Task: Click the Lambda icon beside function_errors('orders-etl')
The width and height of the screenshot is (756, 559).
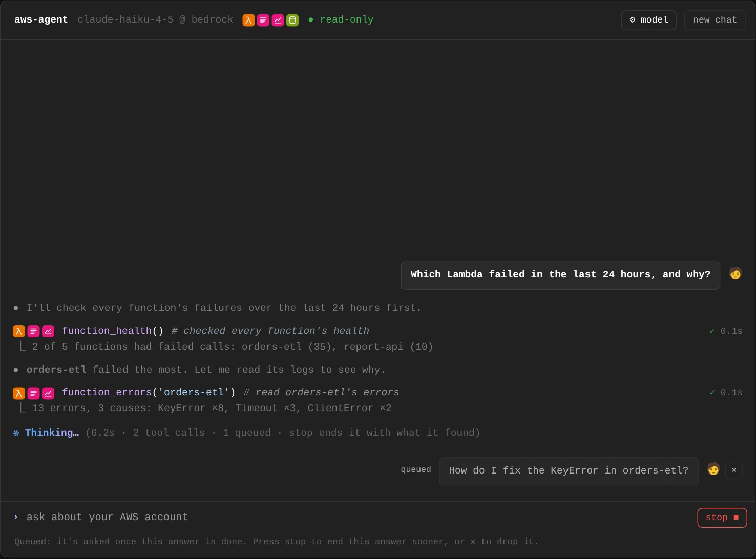Action: pyautogui.click(x=19, y=393)
